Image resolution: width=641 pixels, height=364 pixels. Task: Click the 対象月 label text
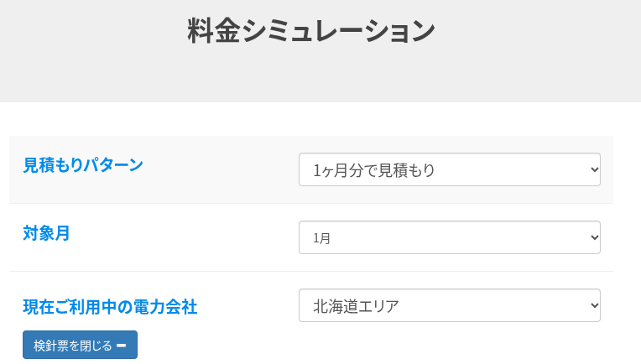(46, 233)
